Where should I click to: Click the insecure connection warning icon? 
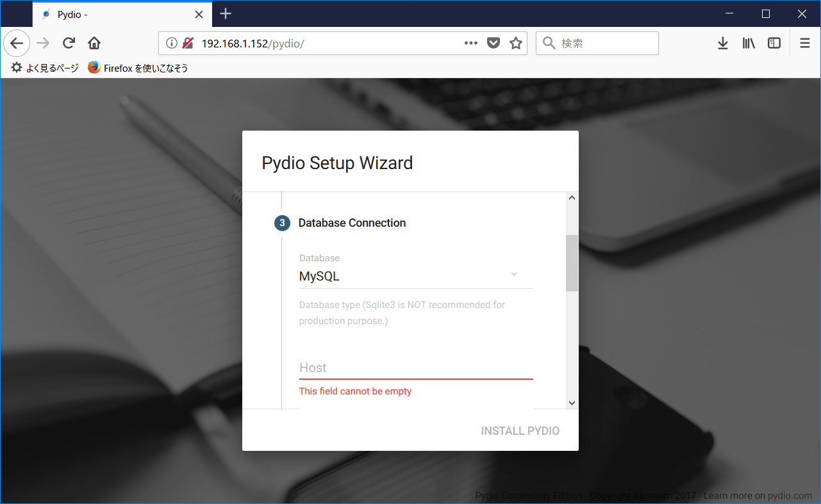pos(187,43)
